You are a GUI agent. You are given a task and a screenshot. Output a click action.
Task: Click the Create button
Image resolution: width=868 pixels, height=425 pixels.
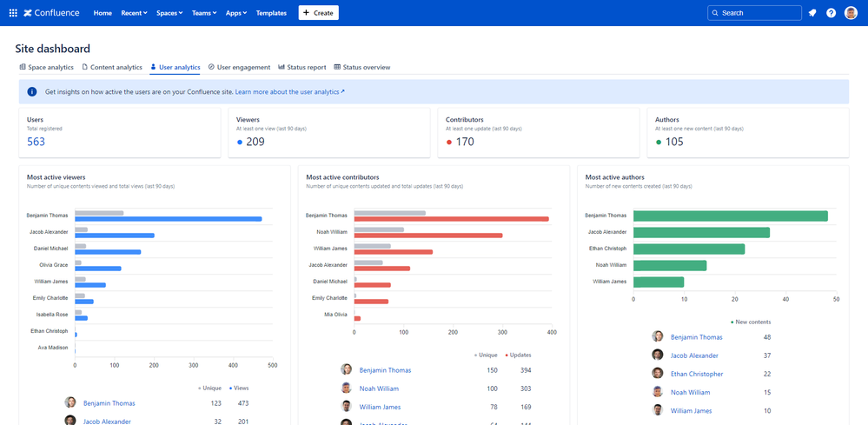point(318,13)
